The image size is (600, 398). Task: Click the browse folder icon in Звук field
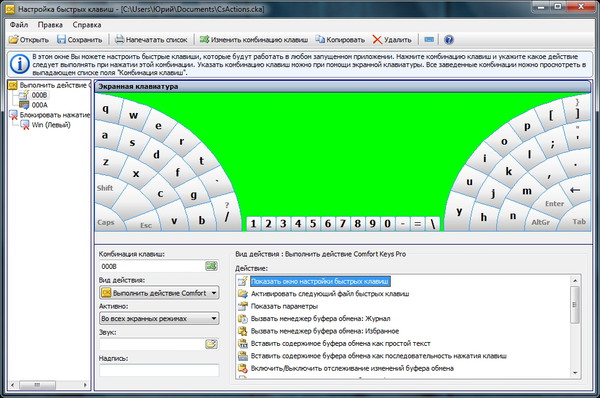click(x=212, y=344)
